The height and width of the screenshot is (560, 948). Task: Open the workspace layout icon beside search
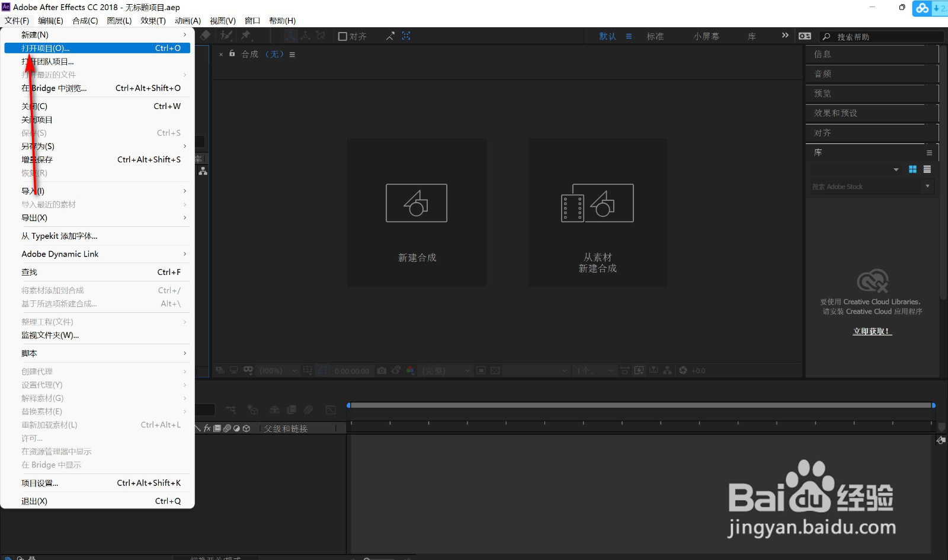coord(805,36)
